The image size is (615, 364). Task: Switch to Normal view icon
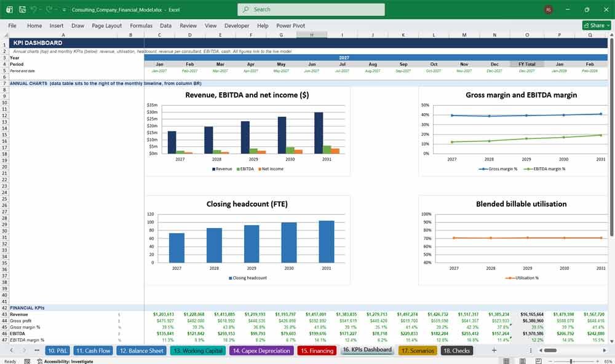coord(506,361)
